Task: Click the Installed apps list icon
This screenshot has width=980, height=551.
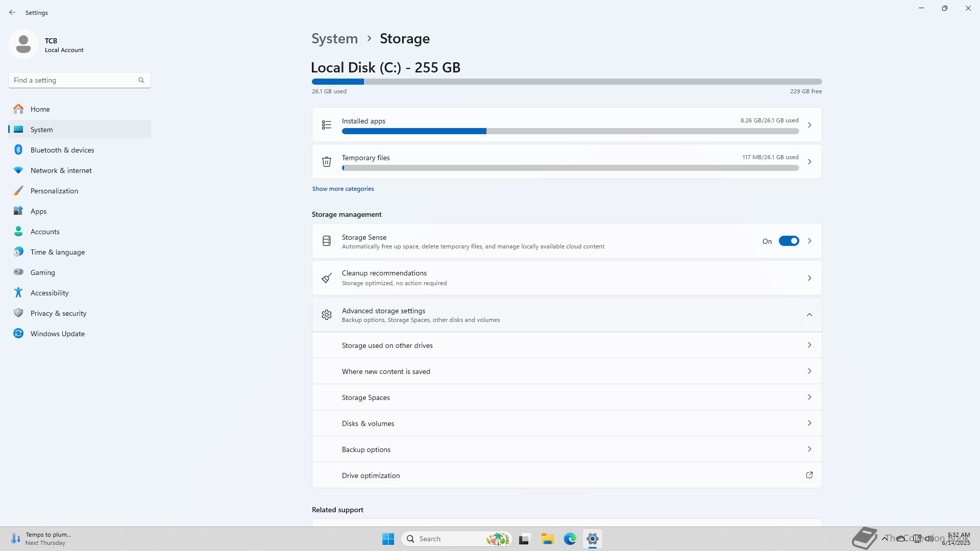Action: [327, 125]
